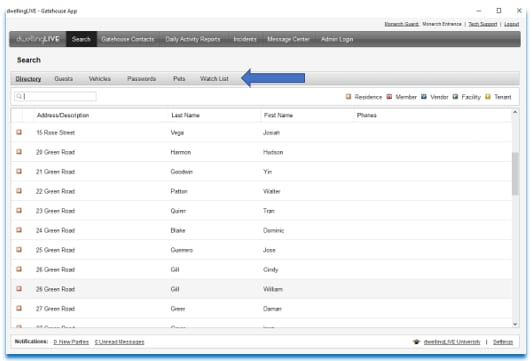Open the 0 Unread Messages link
532x361 pixels.
(119, 342)
